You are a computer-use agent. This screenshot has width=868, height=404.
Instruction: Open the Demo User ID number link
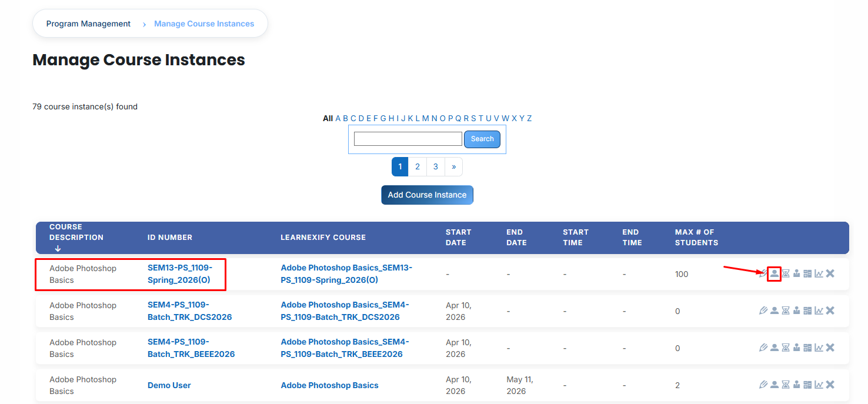(169, 385)
